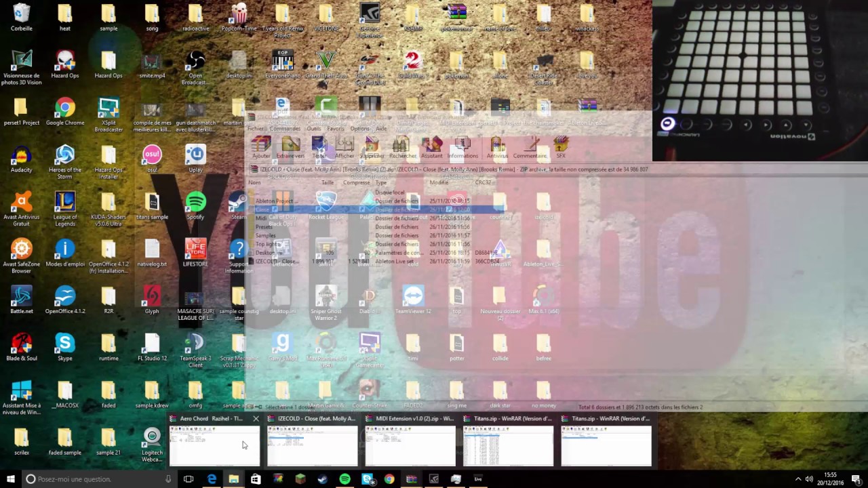
Task: Open Logitech Webcam desktop shortcut
Action: 152,445
